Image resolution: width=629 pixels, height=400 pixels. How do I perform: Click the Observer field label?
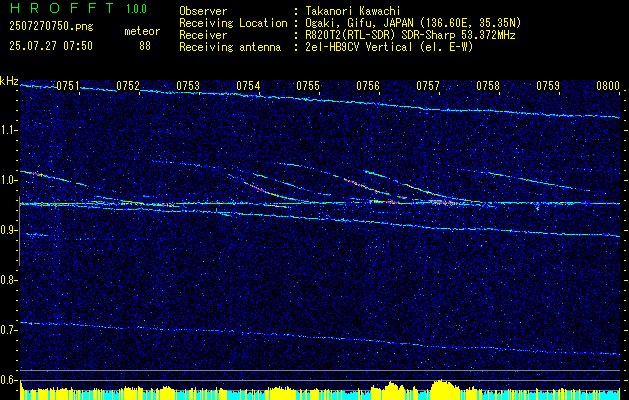coord(203,11)
